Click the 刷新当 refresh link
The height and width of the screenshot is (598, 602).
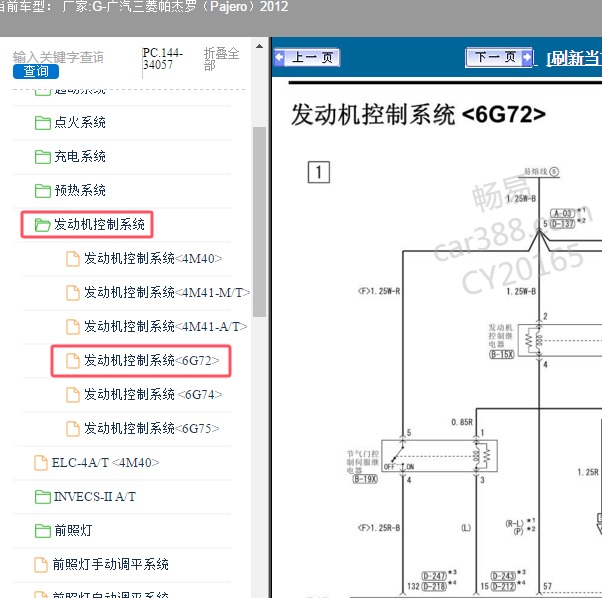point(574,58)
